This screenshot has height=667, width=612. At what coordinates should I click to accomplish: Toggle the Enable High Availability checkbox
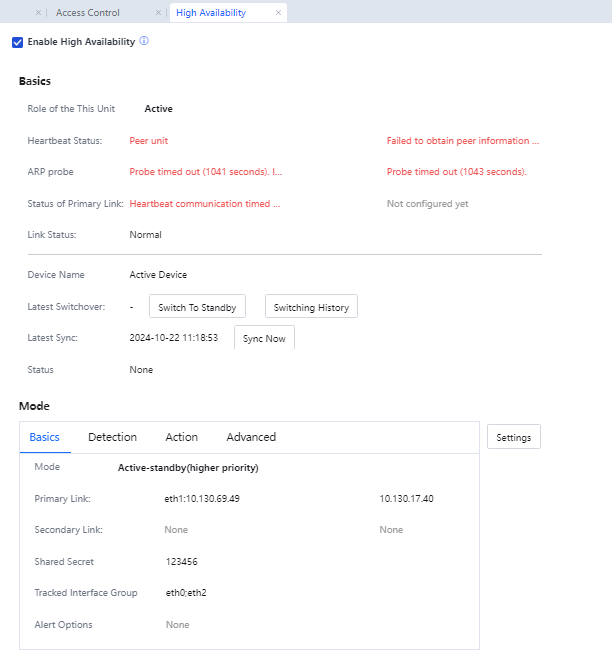(x=17, y=42)
